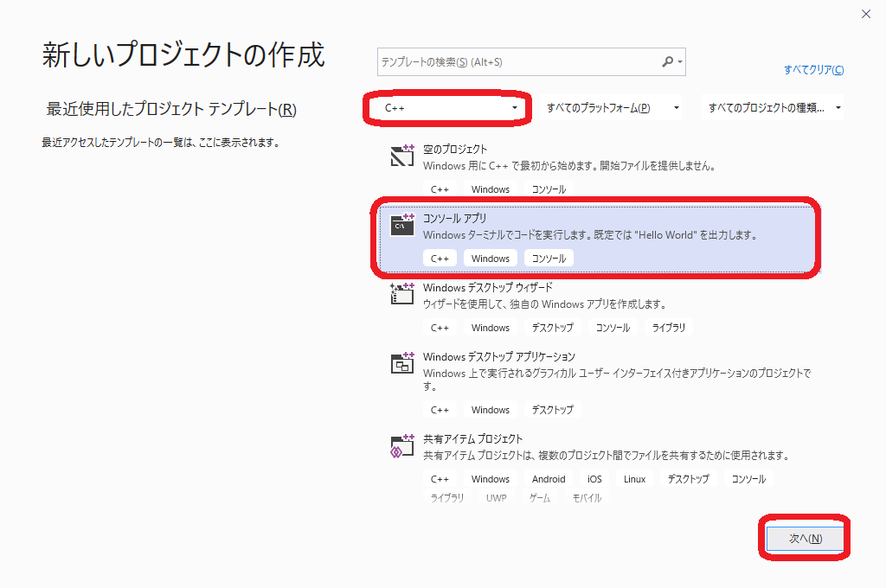886x588 pixels.
Task: Click the すべてクリア(C) link
Action: (x=813, y=70)
